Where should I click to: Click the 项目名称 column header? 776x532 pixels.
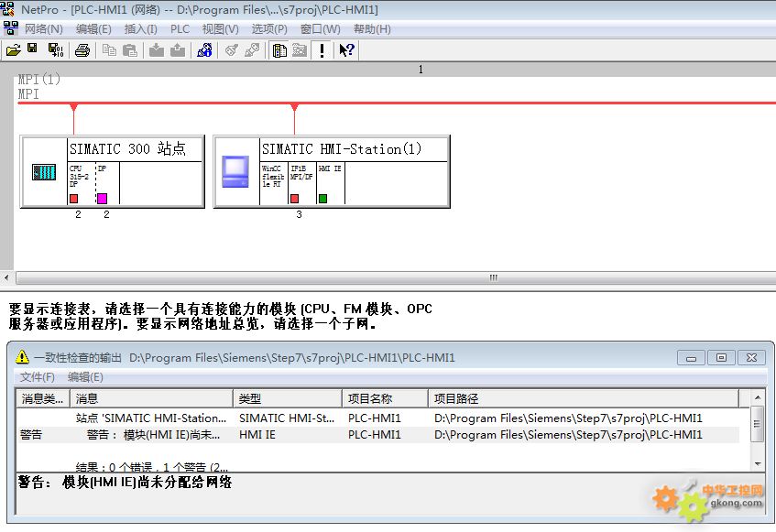coord(385,398)
